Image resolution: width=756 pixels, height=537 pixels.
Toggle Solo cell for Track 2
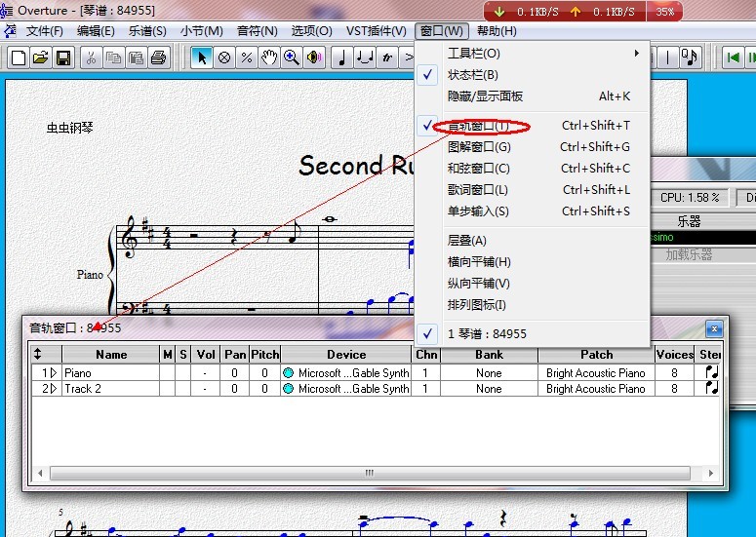[x=182, y=389]
